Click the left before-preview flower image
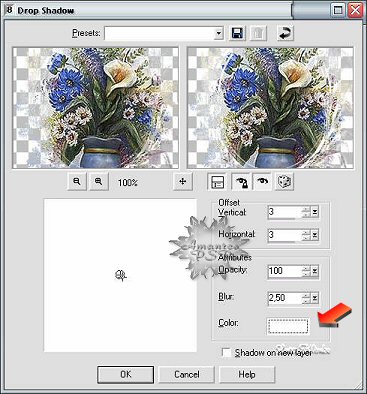367x394 pixels. (x=95, y=108)
